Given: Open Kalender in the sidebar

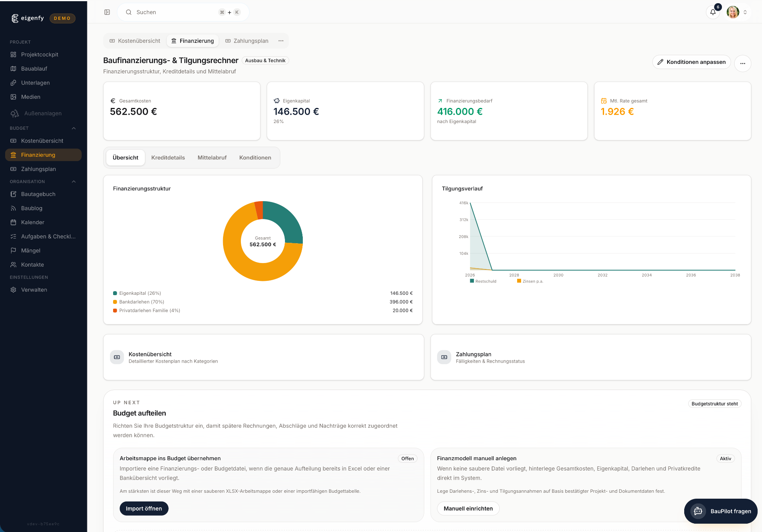Looking at the screenshot, I should (33, 222).
